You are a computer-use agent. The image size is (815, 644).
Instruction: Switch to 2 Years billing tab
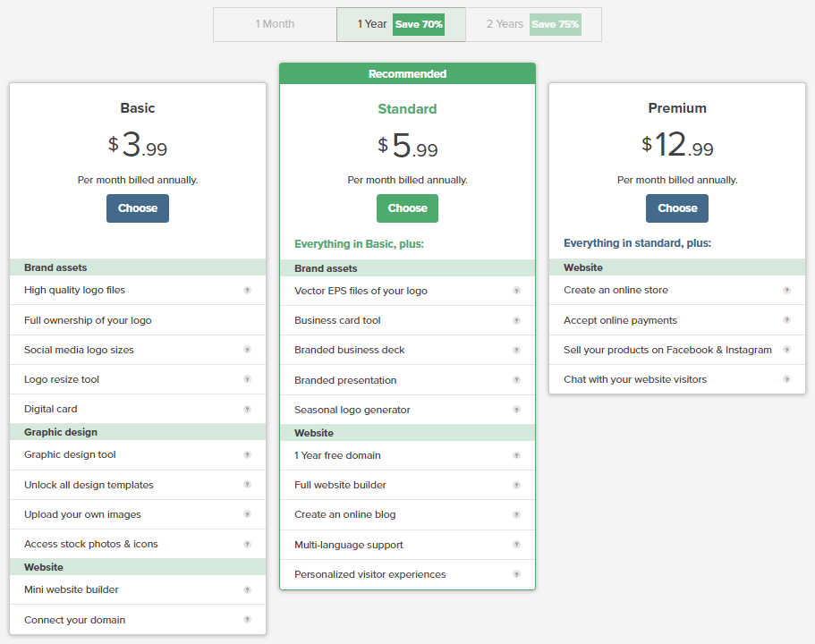(x=505, y=24)
